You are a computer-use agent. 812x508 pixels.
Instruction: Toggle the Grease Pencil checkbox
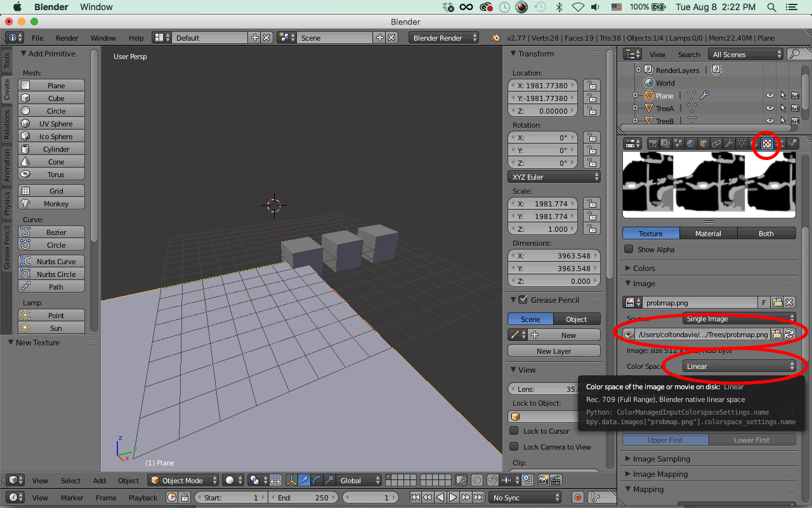523,300
